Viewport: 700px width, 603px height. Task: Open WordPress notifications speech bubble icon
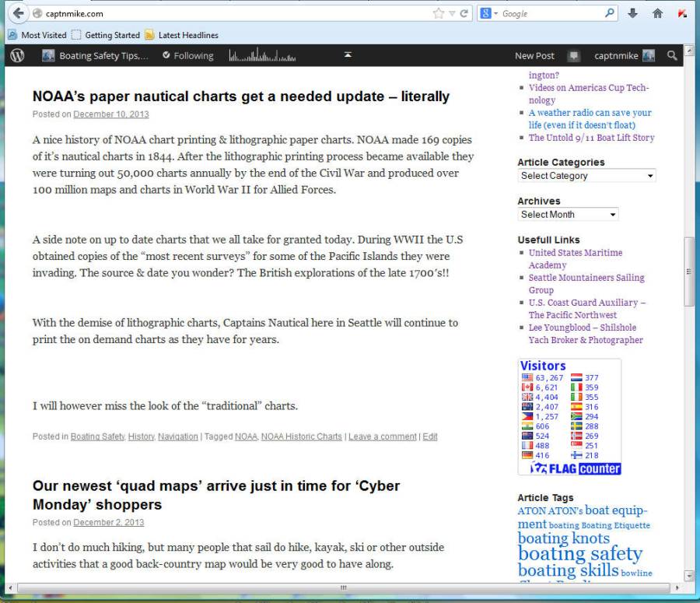click(x=574, y=55)
